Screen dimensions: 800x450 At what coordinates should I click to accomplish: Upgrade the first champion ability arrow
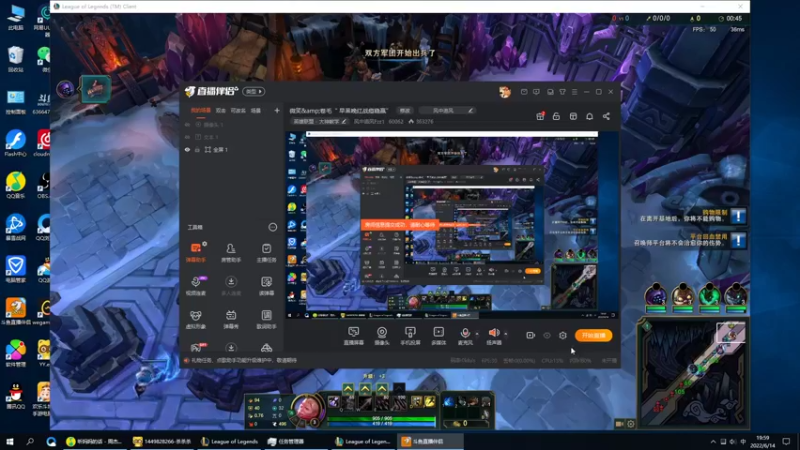[348, 389]
